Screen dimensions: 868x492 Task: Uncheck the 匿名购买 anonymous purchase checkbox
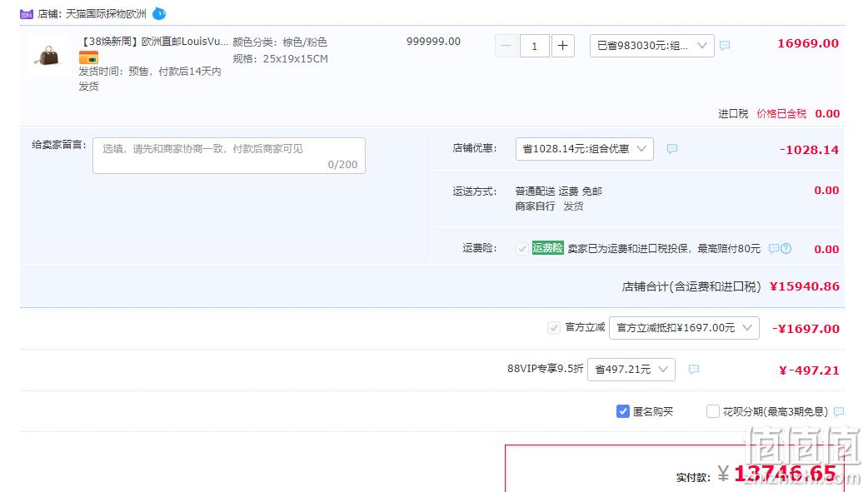623,411
